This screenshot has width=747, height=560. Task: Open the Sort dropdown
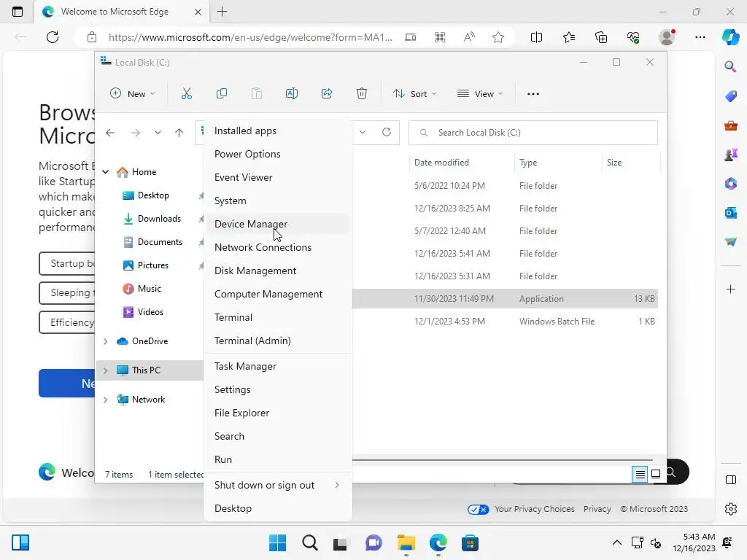coord(414,94)
